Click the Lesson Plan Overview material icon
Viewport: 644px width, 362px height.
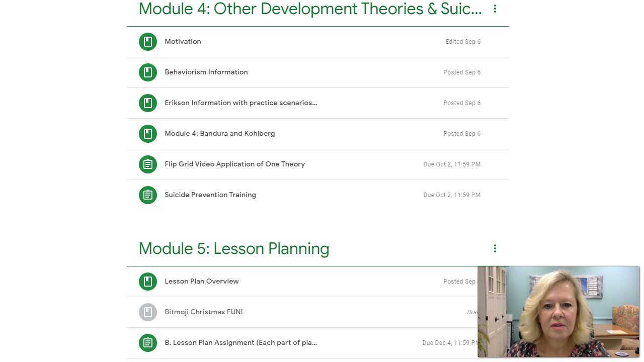(x=147, y=281)
